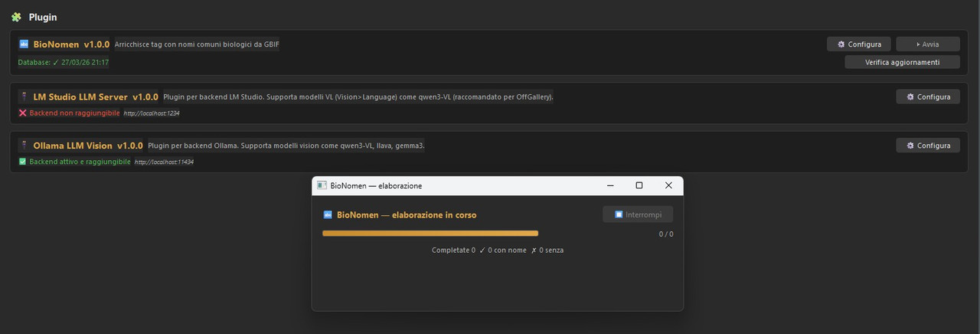The image size is (980, 334).
Task: Click 'BioNomen — elaborazione in corso' heading
Action: click(407, 215)
